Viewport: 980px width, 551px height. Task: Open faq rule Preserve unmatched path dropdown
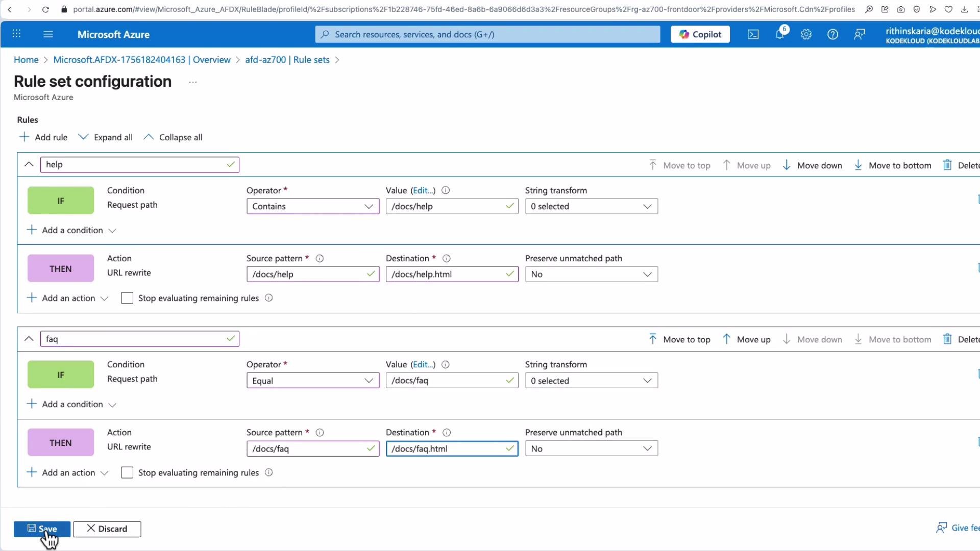pyautogui.click(x=592, y=448)
